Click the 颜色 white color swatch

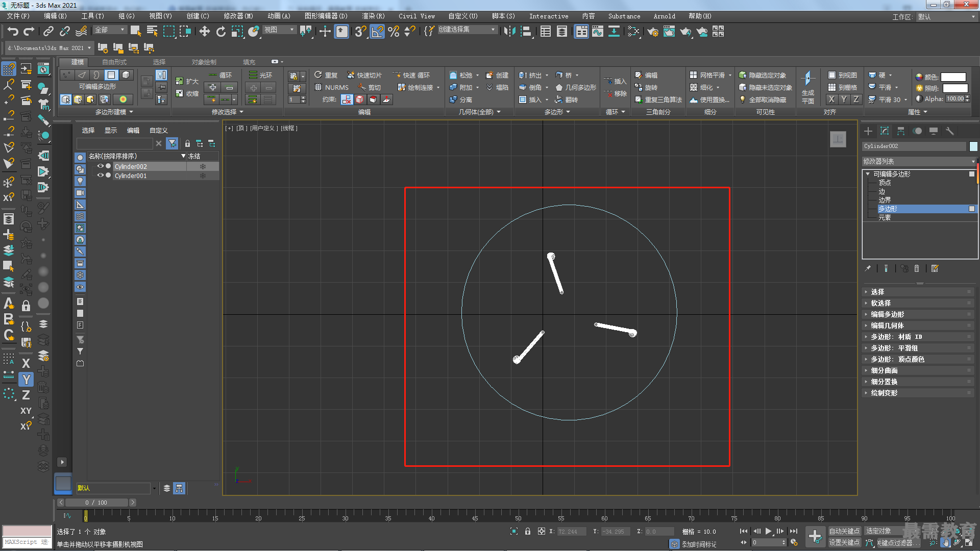[x=953, y=77]
